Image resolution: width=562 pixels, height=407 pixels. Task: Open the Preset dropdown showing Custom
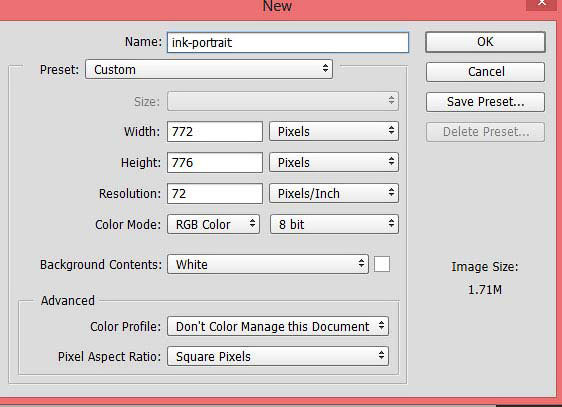(209, 69)
